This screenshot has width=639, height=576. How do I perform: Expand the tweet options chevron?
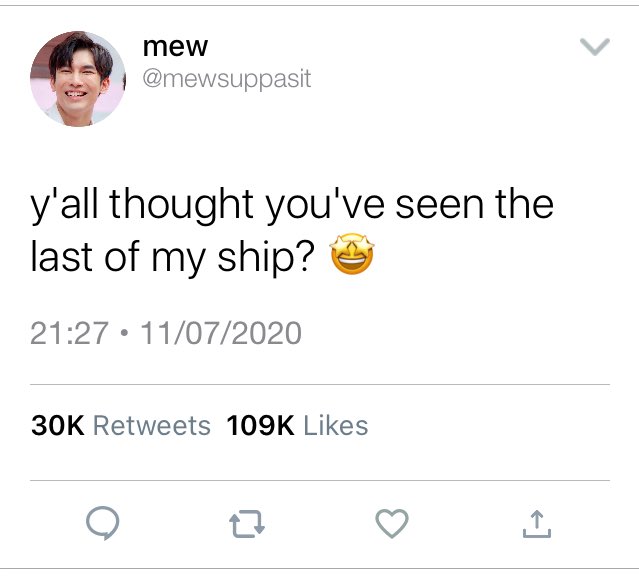(x=595, y=46)
